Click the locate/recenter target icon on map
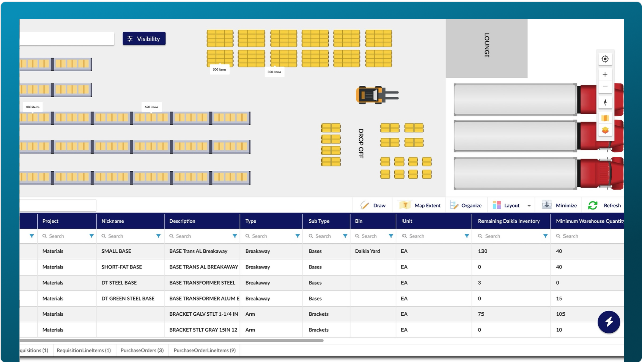The image size is (644, 362). (x=605, y=59)
